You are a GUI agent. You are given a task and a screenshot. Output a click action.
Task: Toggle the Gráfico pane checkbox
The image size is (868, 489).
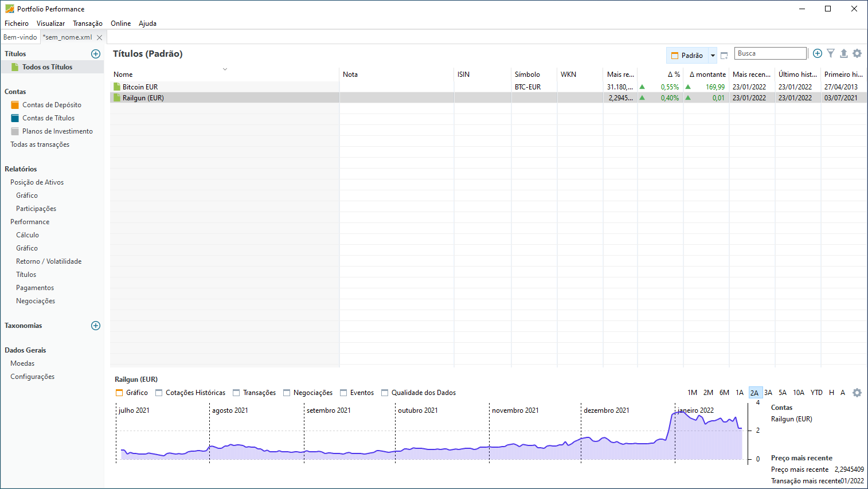[119, 393]
